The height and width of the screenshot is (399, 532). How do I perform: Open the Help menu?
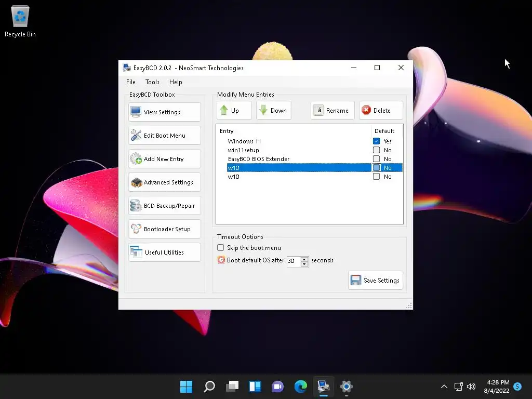pyautogui.click(x=176, y=82)
